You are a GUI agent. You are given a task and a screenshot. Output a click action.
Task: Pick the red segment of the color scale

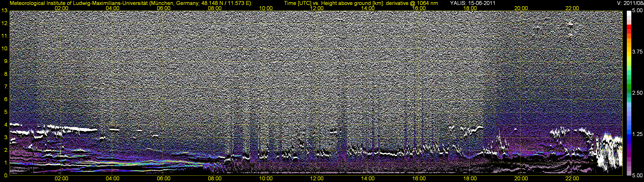(629, 27)
